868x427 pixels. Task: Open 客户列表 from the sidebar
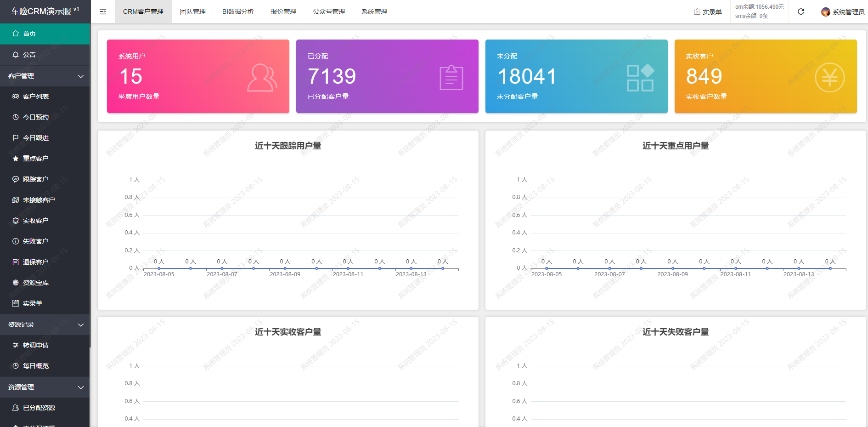[x=36, y=97]
